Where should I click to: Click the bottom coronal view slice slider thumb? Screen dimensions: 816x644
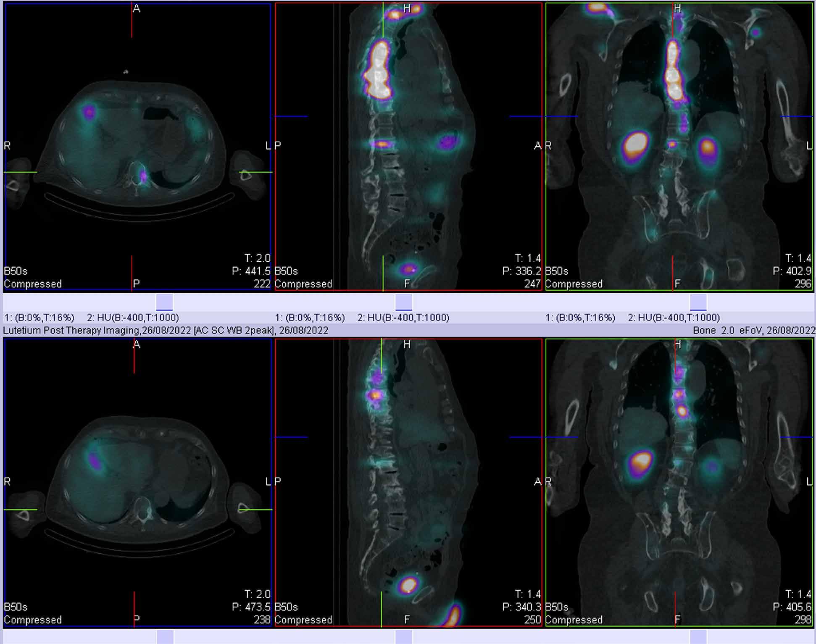698,637
